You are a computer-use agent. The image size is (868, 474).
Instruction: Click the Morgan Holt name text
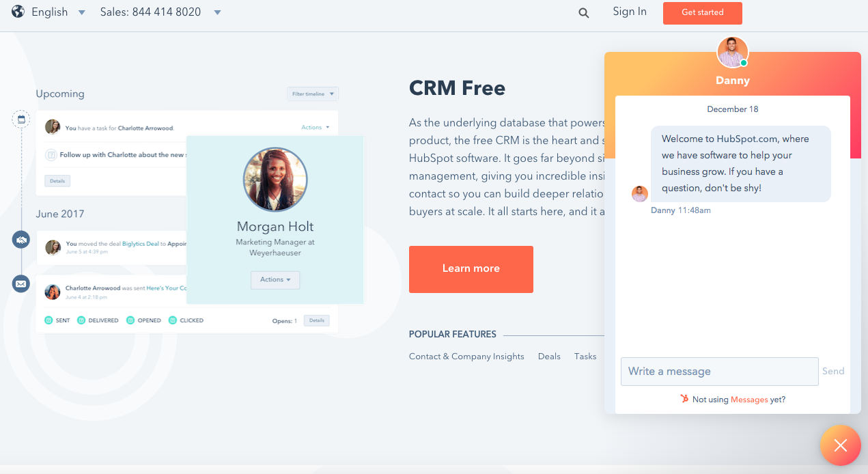[275, 227]
